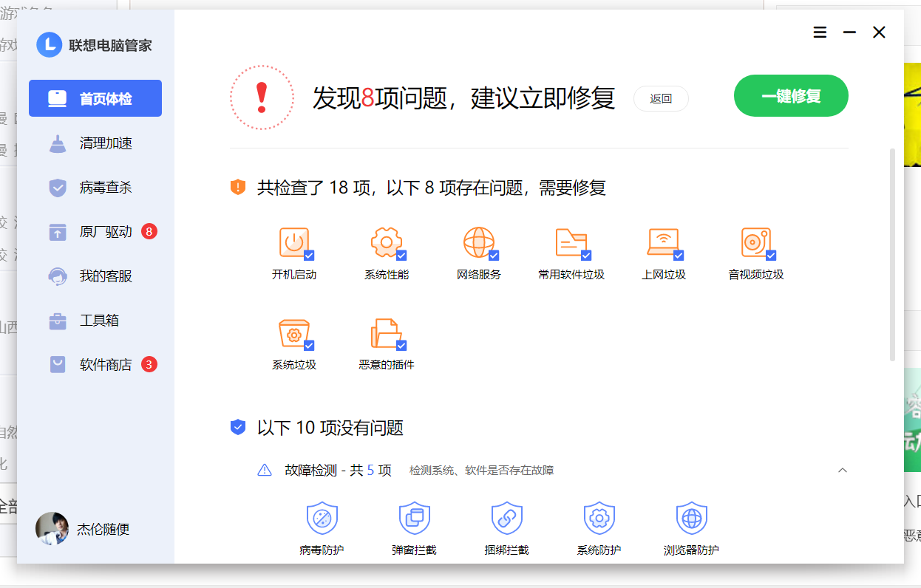This screenshot has width=921, height=588.
Task: Click the 常用软件垃圾 label
Action: (571, 275)
